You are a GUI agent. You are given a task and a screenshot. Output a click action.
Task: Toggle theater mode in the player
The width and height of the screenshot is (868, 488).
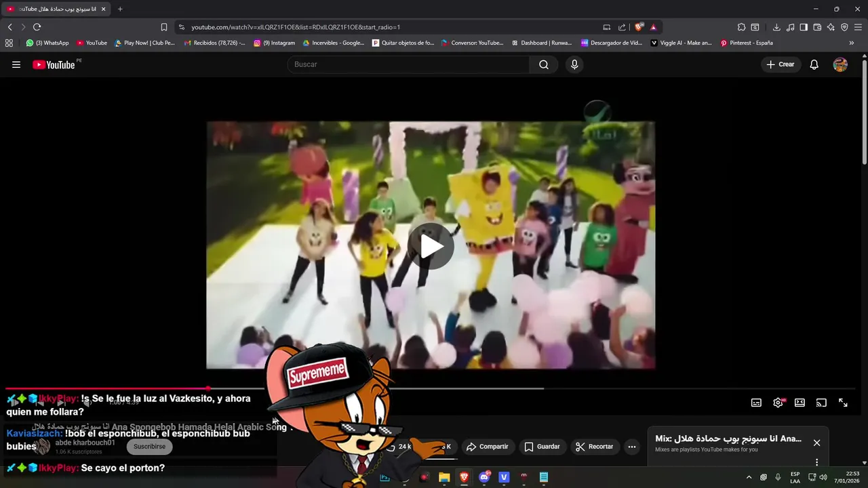[x=800, y=403]
